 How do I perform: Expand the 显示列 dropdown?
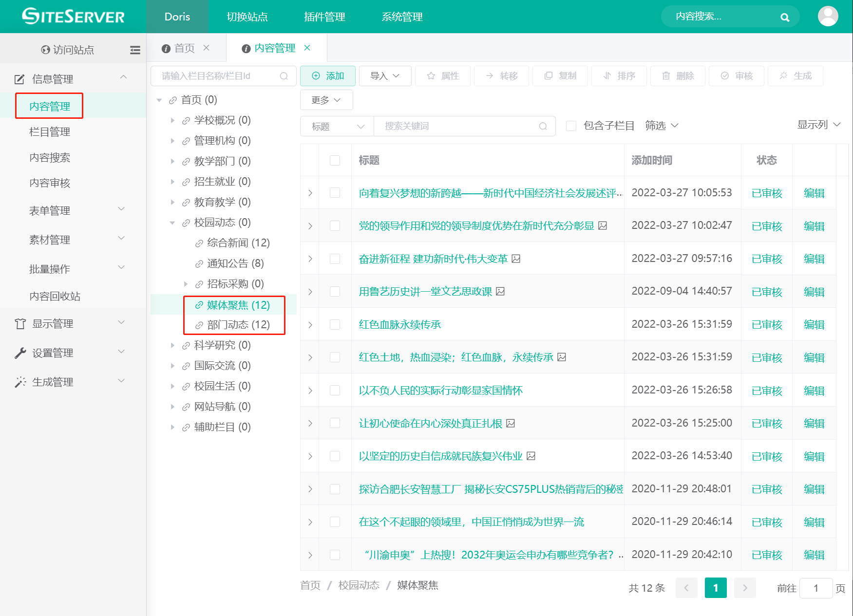pos(818,125)
